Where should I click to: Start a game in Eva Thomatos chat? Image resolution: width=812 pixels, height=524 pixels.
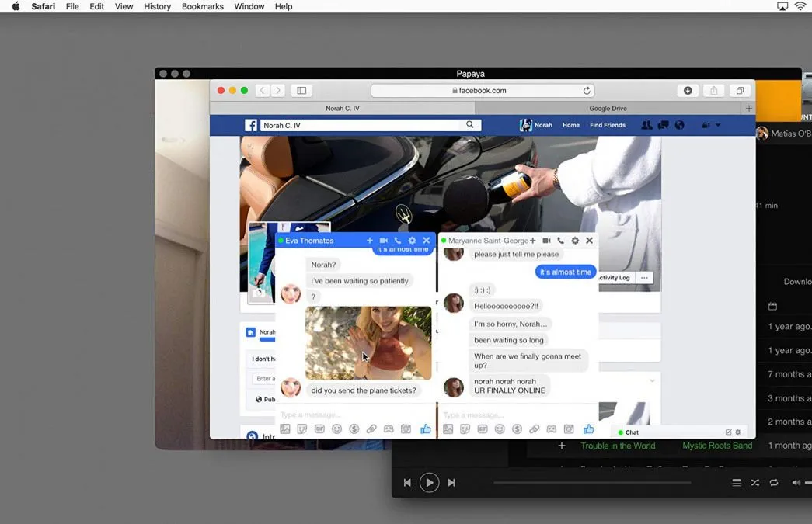[x=389, y=429]
